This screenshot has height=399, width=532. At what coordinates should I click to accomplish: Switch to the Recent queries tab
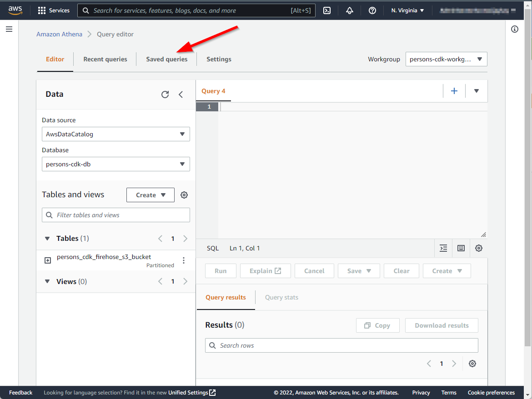coord(105,59)
